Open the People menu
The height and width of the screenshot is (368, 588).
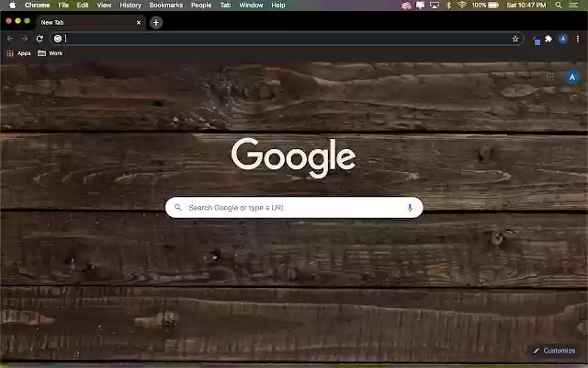[x=201, y=5]
